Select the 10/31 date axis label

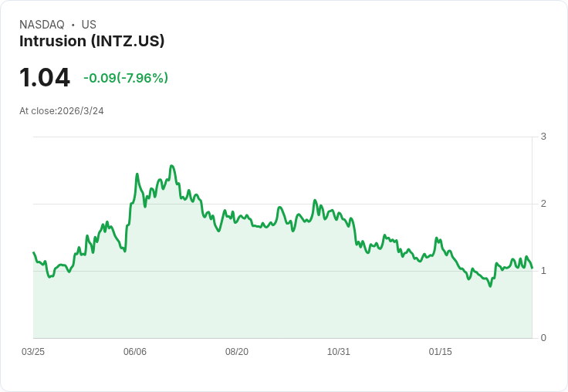(x=338, y=351)
